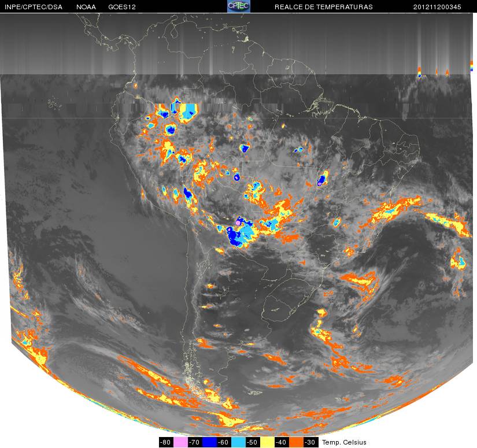Select the dark blue -70 to -60 legend swatch
477x448 pixels.
coord(209,442)
